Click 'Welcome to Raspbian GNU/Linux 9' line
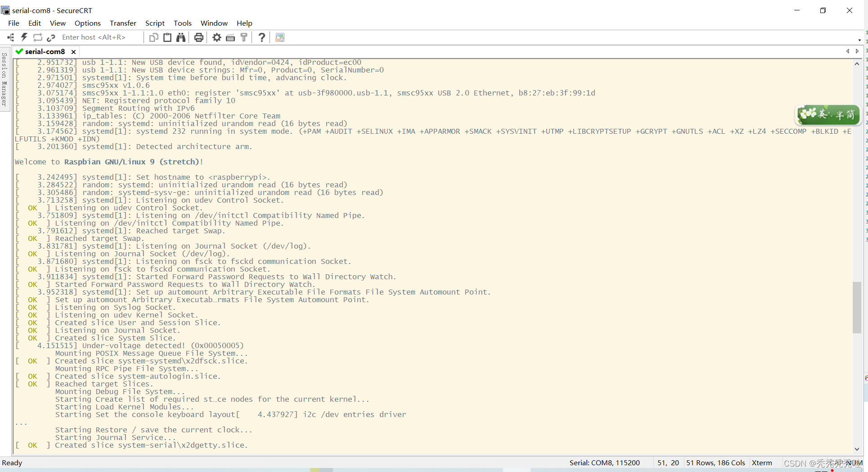This screenshot has height=472, width=868. [109, 162]
